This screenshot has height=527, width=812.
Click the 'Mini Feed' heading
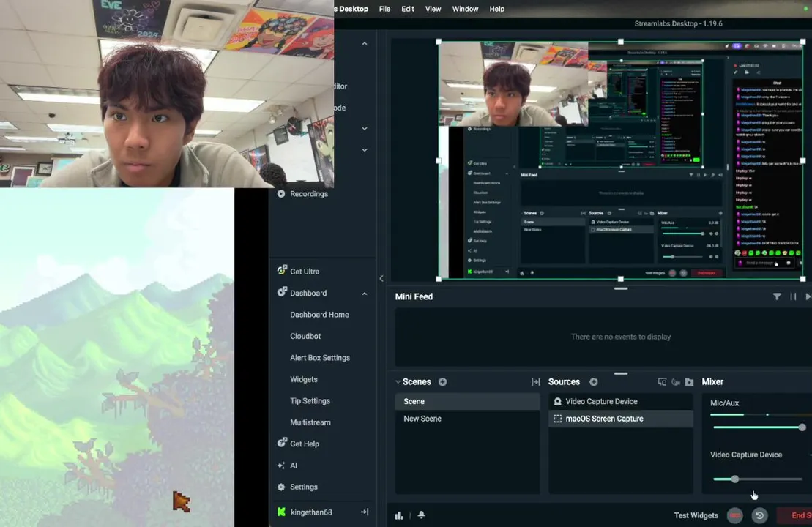(414, 296)
